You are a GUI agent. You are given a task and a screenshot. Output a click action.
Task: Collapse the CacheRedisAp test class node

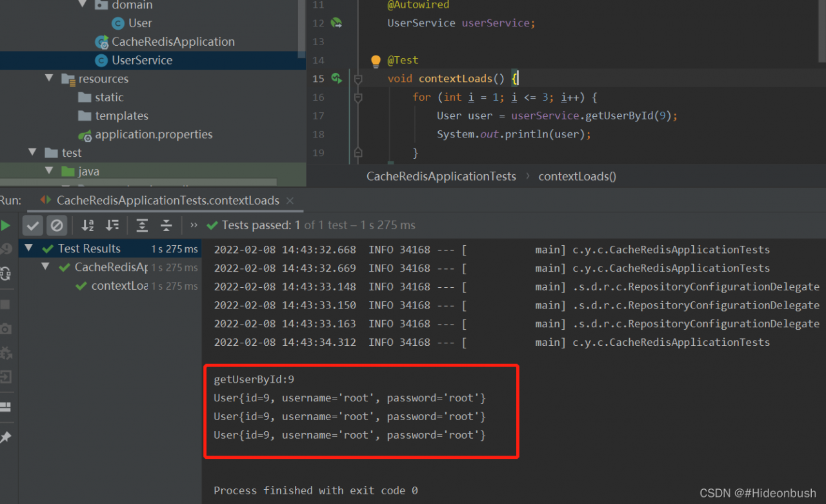[x=45, y=267]
